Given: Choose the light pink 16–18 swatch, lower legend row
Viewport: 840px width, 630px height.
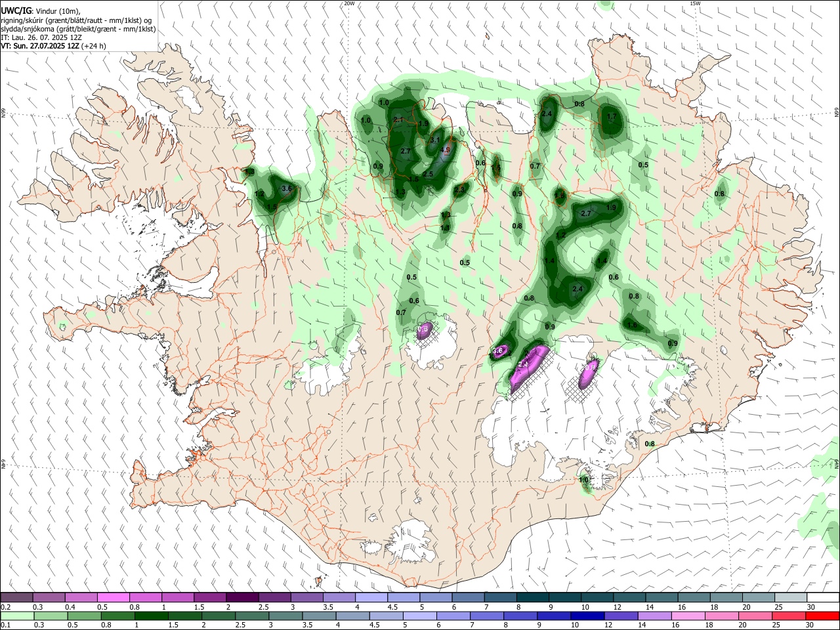Looking at the screenshot, I should [687, 616].
